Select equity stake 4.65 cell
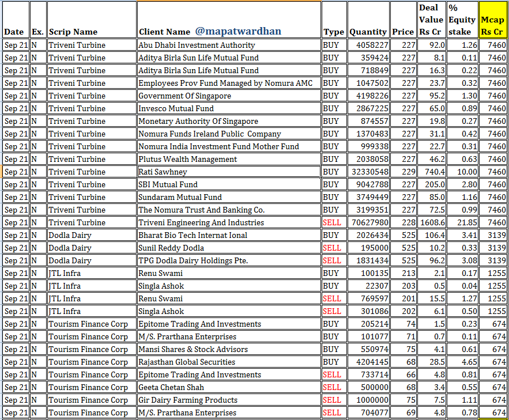Viewport: 509px width, 420px height. click(x=462, y=362)
